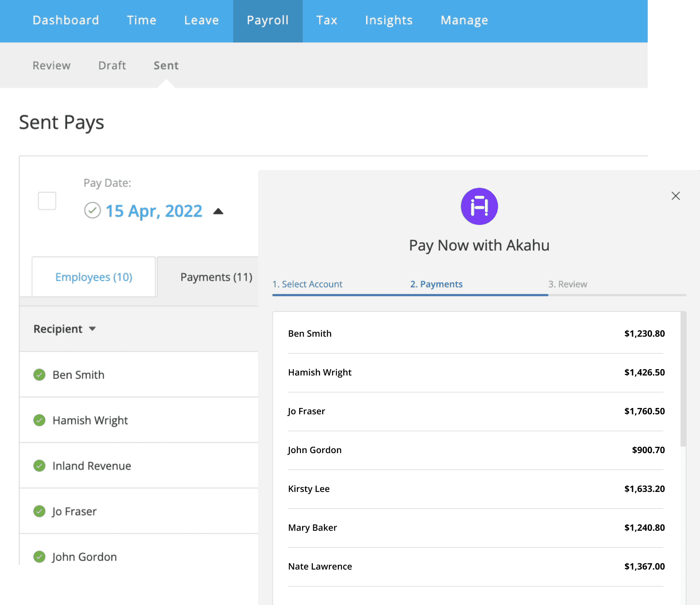Open the 15 Apr, 2022 date selector
700x605 pixels.
(x=154, y=211)
